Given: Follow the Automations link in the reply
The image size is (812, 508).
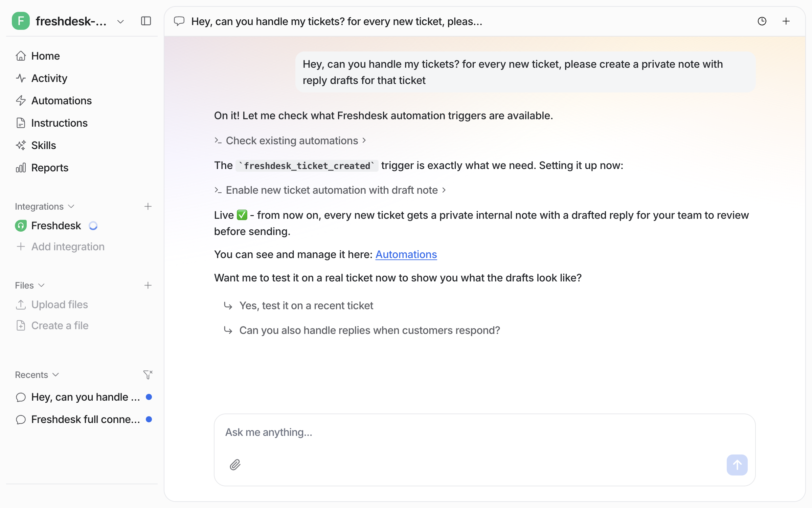Looking at the screenshot, I should pos(406,254).
